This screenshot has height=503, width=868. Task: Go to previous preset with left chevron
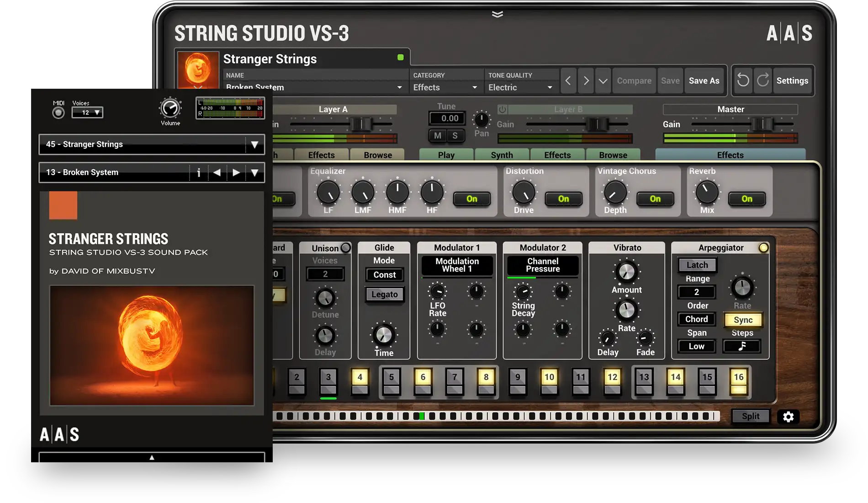(x=568, y=81)
